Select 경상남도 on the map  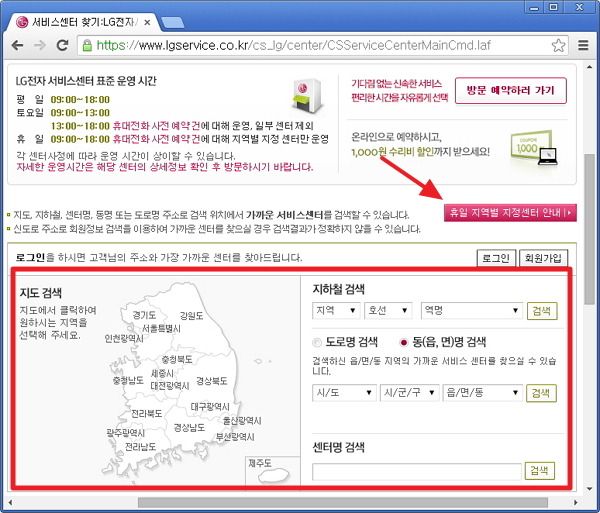[189, 427]
